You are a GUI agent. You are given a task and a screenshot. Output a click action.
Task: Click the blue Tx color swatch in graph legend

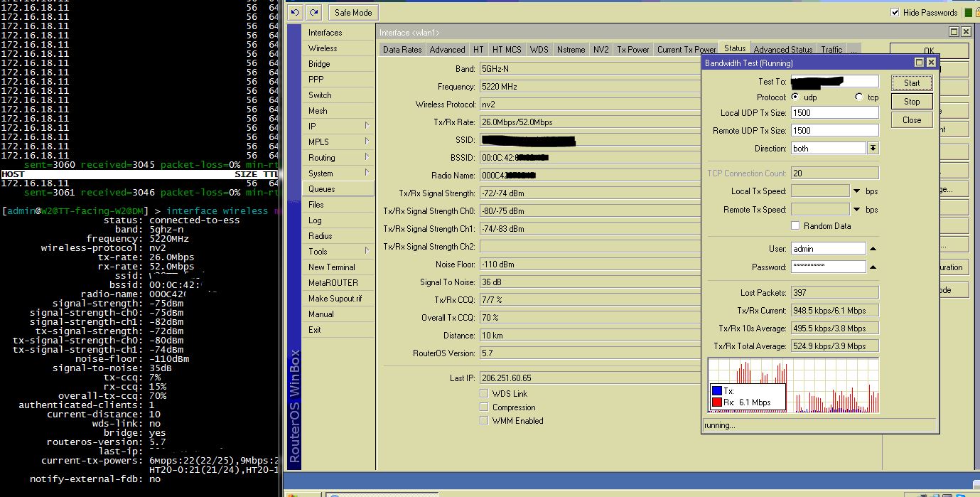[718, 390]
